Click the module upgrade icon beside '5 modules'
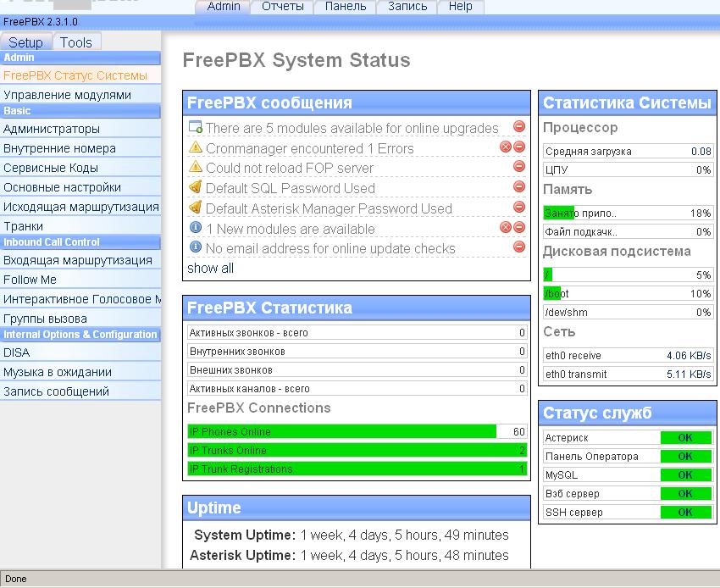Image resolution: width=720 pixels, height=588 pixels. 196,127
